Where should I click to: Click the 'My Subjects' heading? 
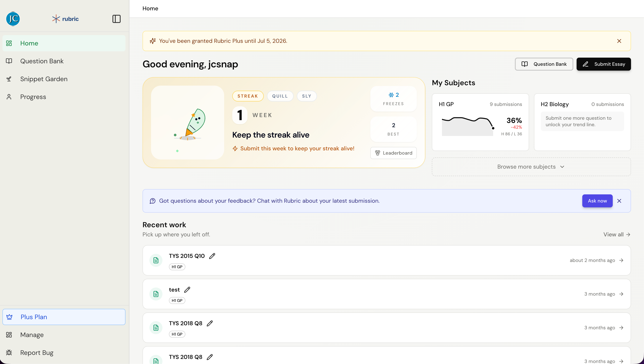coord(453,83)
